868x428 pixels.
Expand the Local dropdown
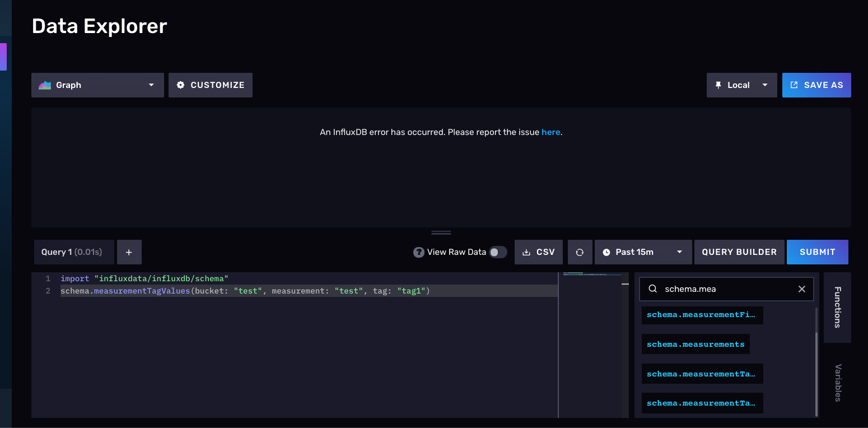[765, 85]
